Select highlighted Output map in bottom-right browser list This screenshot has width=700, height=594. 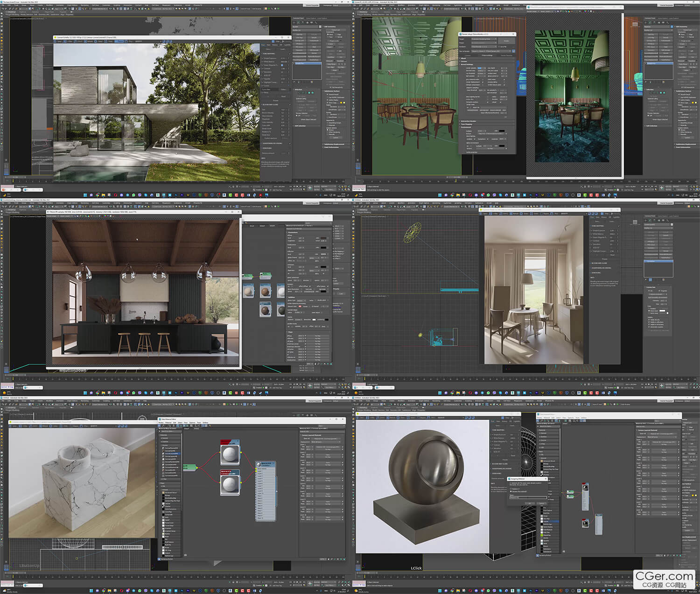(x=550, y=521)
